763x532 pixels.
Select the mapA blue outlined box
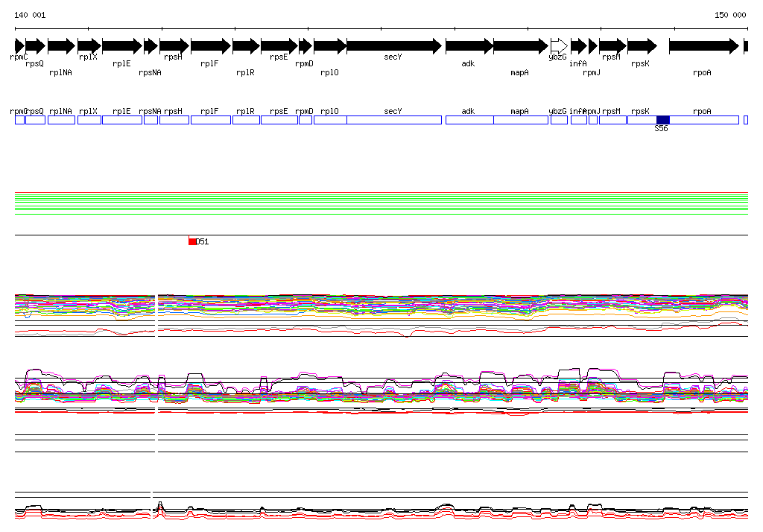click(521, 120)
